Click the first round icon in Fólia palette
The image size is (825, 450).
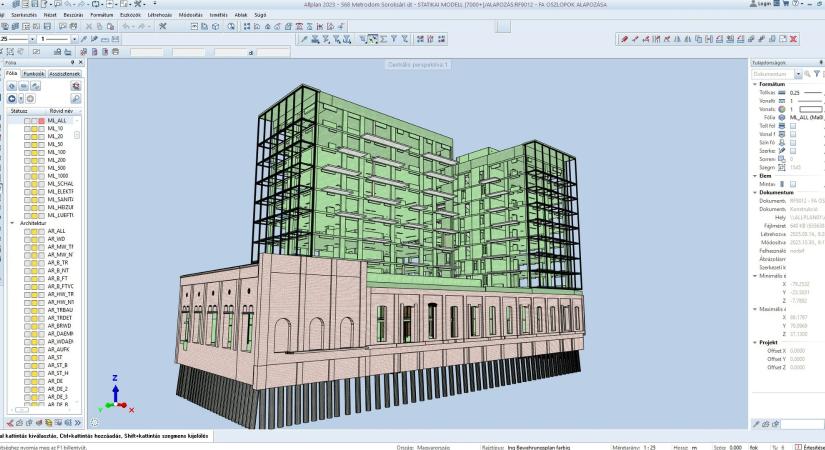tap(12, 86)
